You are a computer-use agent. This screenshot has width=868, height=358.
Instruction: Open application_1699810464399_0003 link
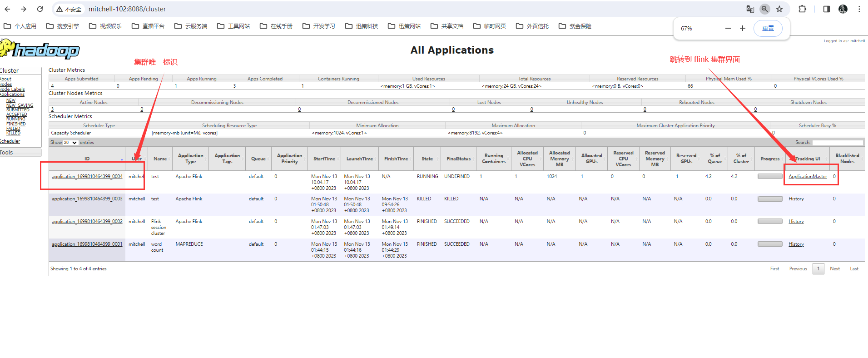click(x=87, y=199)
